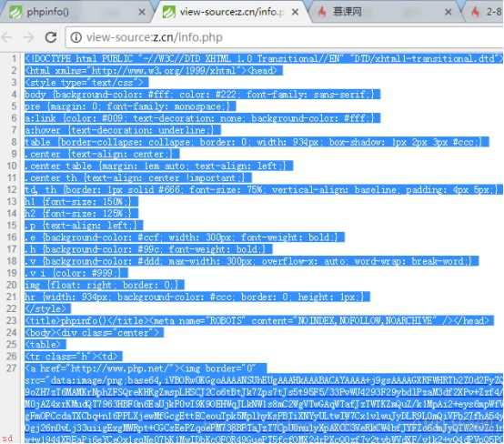
Task: Click the .center text-align center line
Action: [x=102, y=154]
